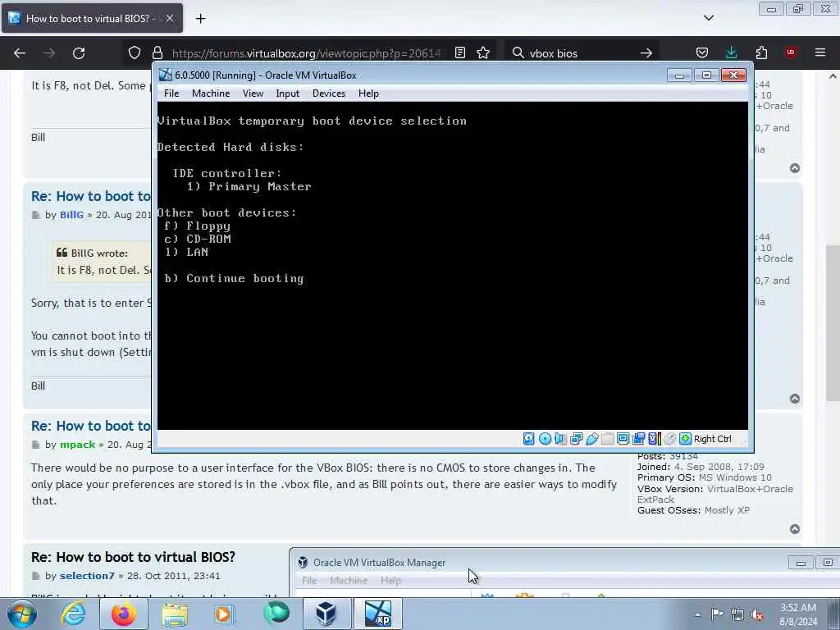Open the Firefox hamburger application menu
Viewport: 840px width, 630px height.
click(820, 52)
